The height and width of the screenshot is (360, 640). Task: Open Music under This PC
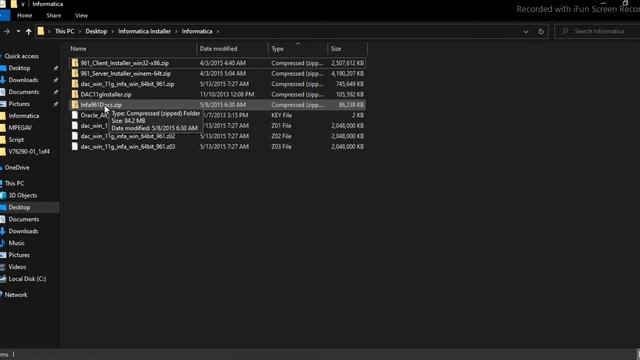click(x=16, y=243)
